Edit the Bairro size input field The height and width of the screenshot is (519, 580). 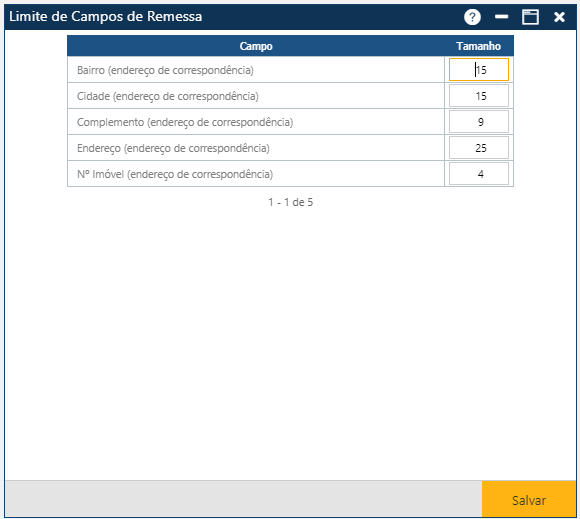pyautogui.click(x=479, y=70)
